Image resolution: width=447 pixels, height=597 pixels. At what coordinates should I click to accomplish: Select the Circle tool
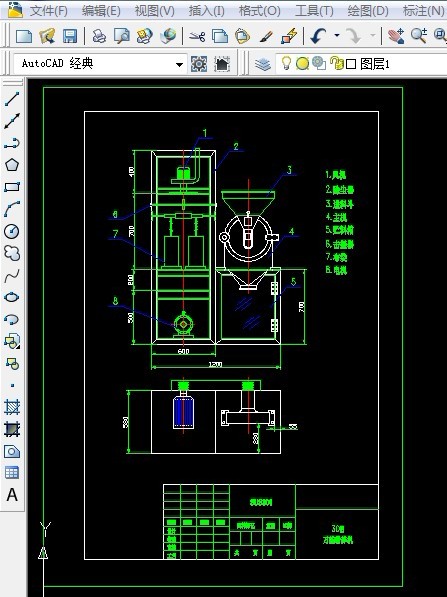[12, 231]
